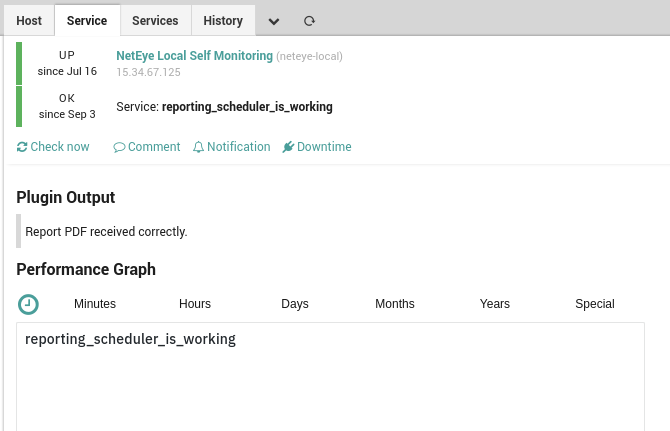
Task: Click the reporting_scheduler_is_working service name
Action: (x=247, y=107)
